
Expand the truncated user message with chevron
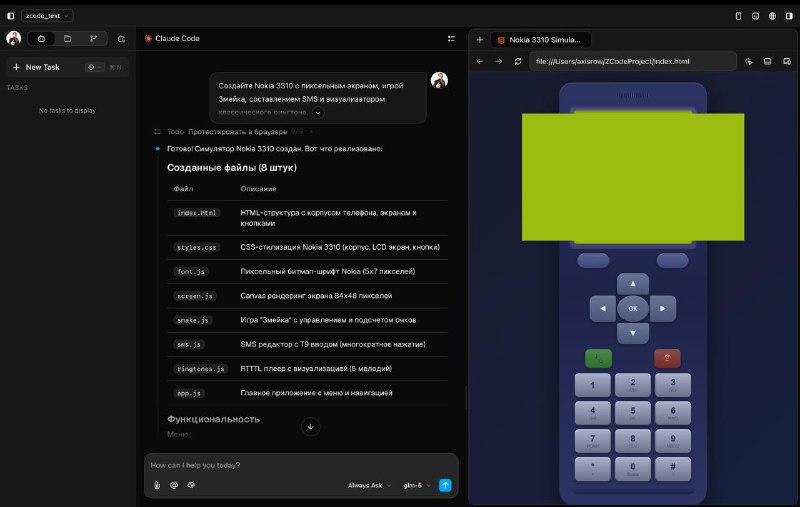coord(318,113)
